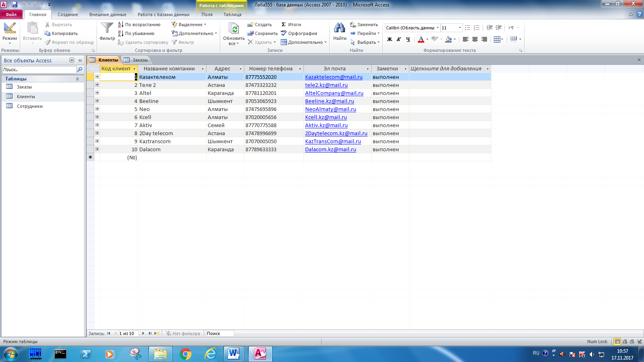This screenshot has width=644, height=362.
Task: Click the navigation pane Поиск field
Action: click(x=39, y=70)
